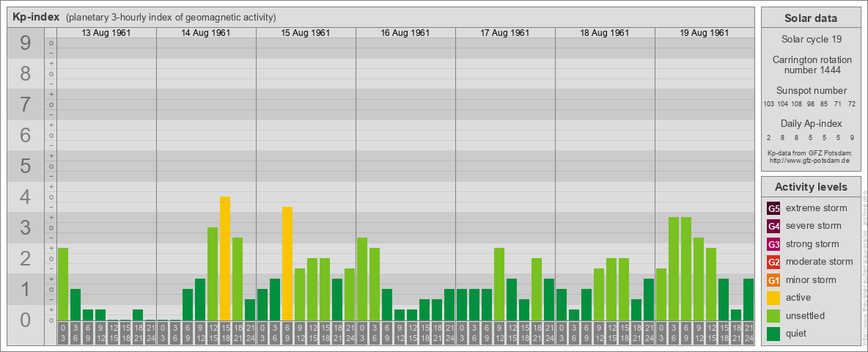Click the 9-12 bar on 17 Aug
The width and height of the screenshot is (868, 352).
point(499,284)
